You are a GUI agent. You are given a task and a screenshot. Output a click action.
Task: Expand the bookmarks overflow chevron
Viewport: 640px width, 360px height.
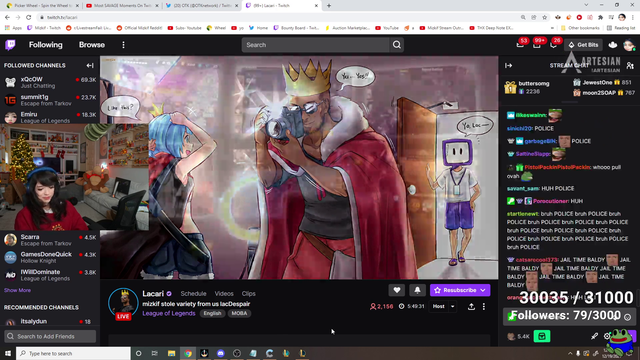(552, 28)
